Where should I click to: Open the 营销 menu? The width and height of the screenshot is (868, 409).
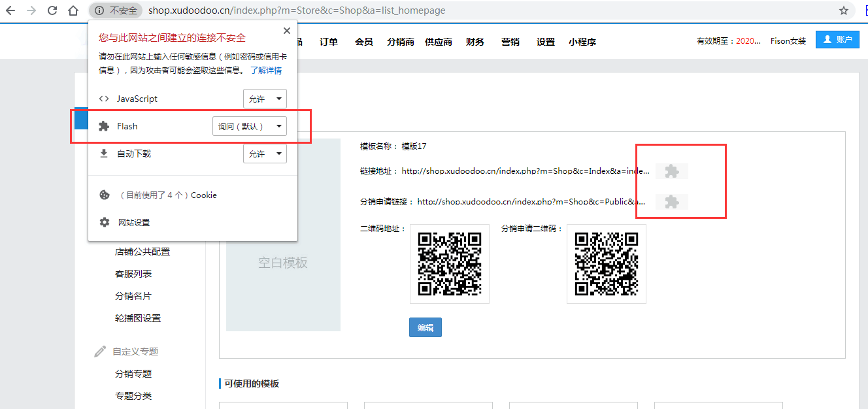[x=510, y=42]
